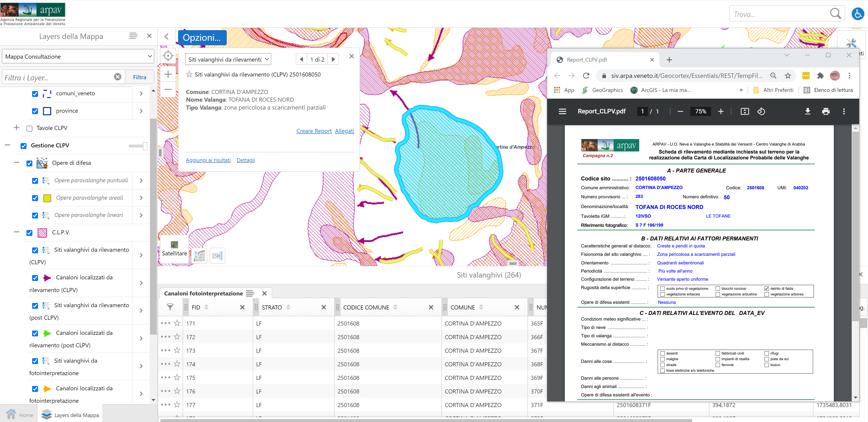The height and width of the screenshot is (422, 868).
Task: Open Siti valanghivi da rilevamento popup dropdown
Action: (228, 59)
